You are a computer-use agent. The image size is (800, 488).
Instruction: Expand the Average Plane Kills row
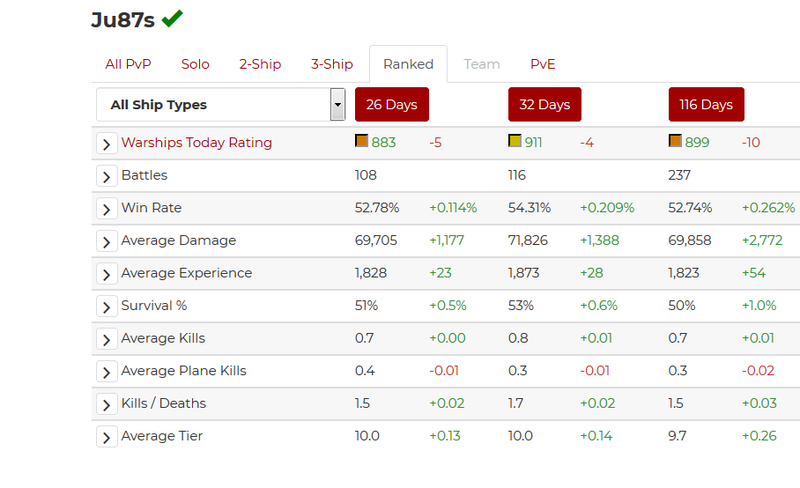(x=107, y=371)
